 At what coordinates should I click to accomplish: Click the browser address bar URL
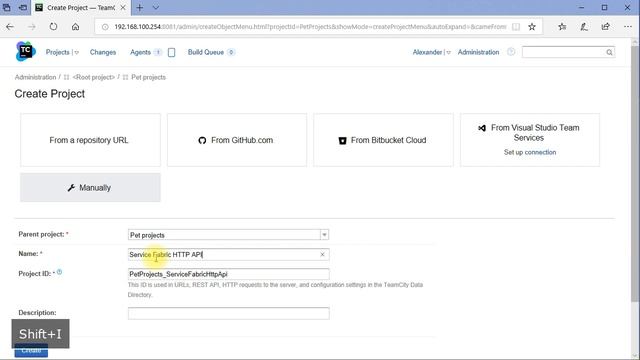pos(310,27)
